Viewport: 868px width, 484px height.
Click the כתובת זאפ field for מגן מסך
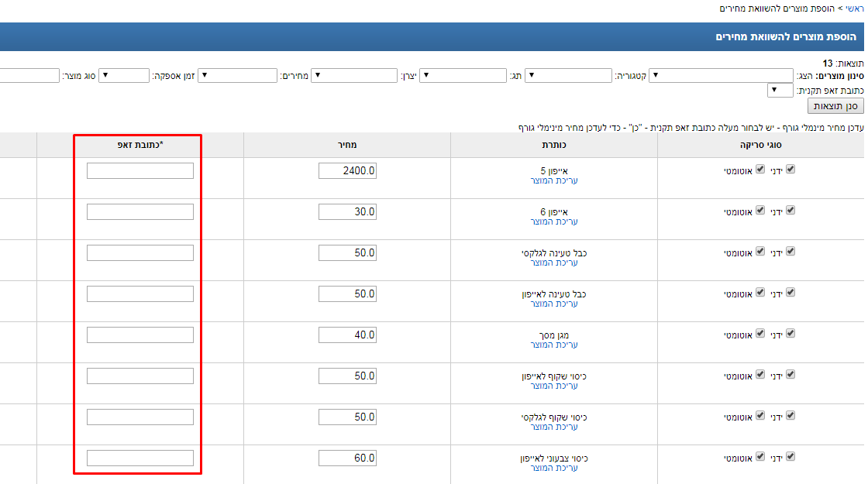pyautogui.click(x=140, y=335)
